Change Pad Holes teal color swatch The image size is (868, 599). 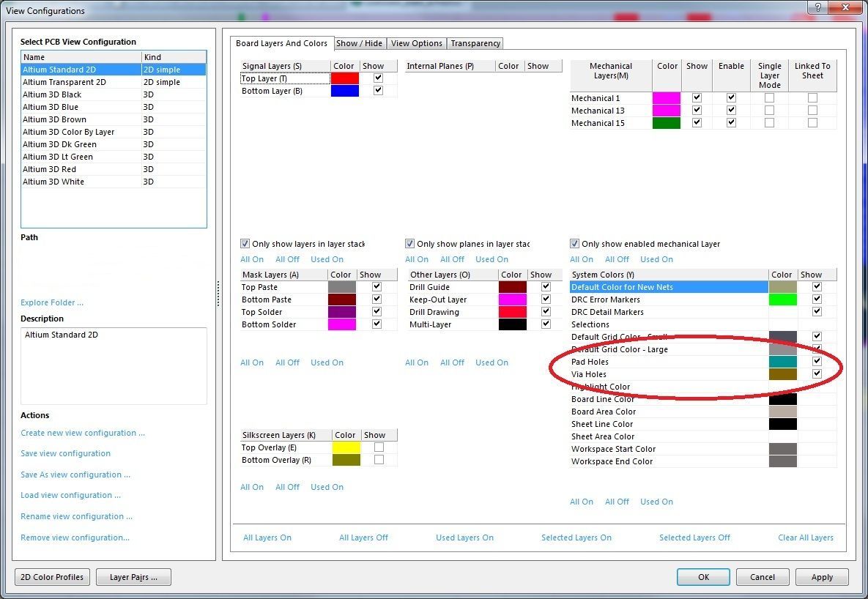point(783,362)
